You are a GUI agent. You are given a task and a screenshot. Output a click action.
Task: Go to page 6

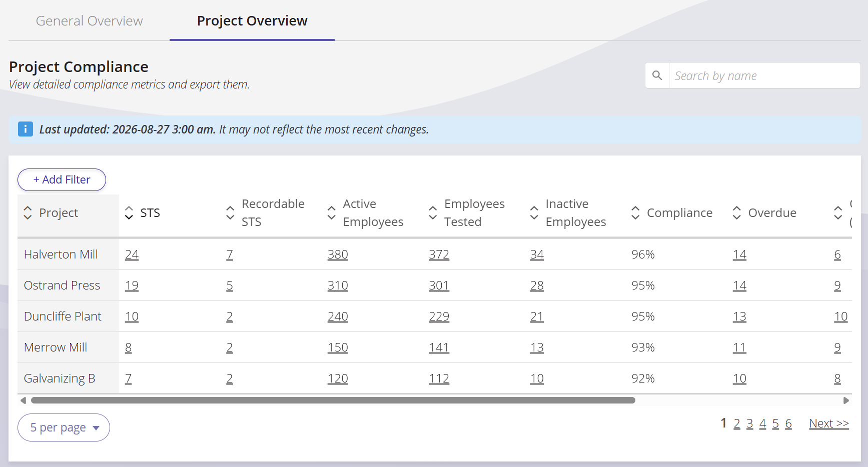click(788, 423)
